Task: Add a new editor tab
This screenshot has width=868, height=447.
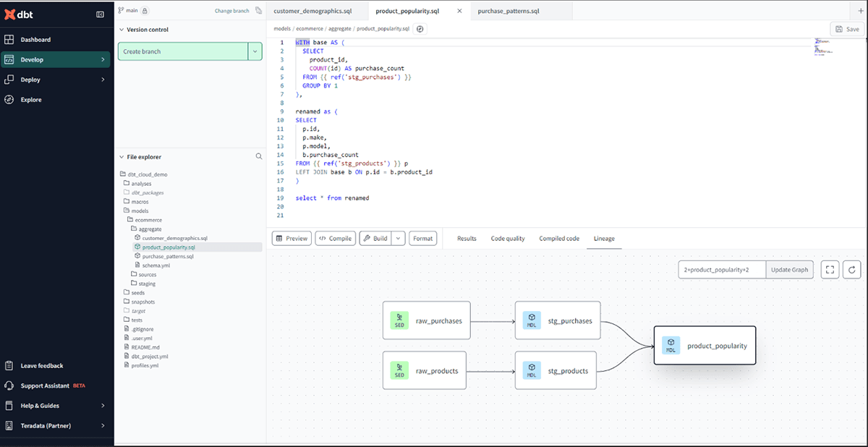Action: coord(860,11)
